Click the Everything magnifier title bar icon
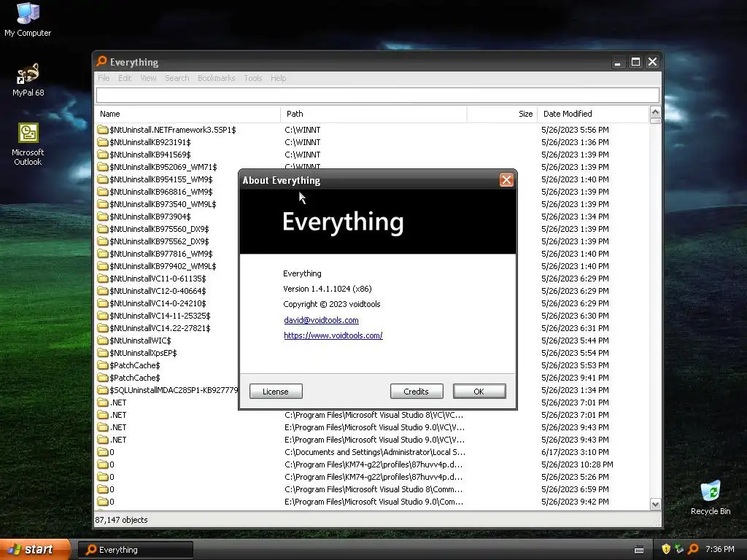 [101, 61]
